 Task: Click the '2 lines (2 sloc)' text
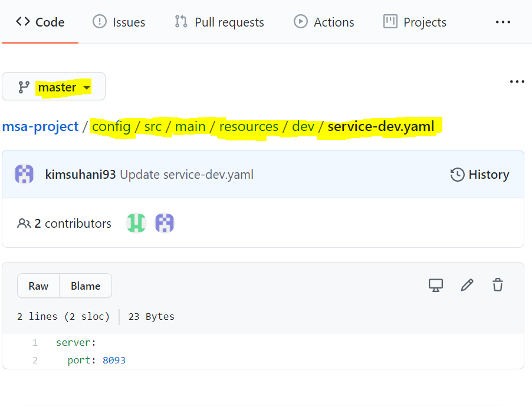click(x=64, y=316)
